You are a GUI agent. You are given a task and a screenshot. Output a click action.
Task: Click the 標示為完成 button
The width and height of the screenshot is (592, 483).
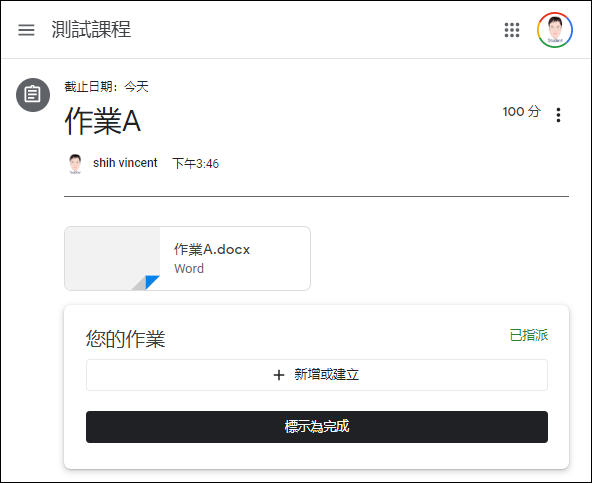click(x=317, y=427)
